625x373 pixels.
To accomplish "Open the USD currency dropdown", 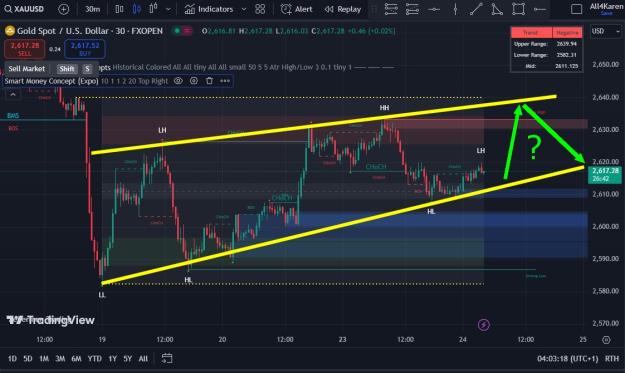I will click(x=606, y=31).
